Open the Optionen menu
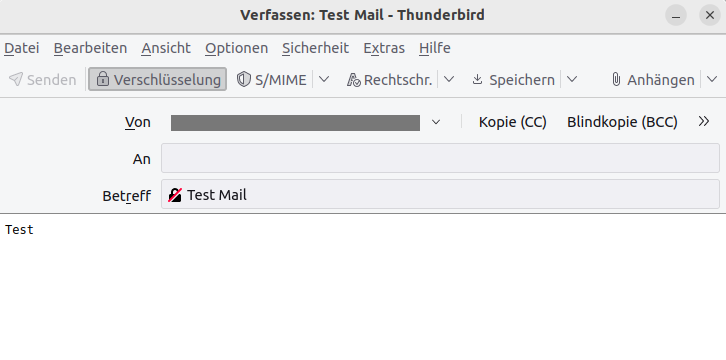 [237, 48]
